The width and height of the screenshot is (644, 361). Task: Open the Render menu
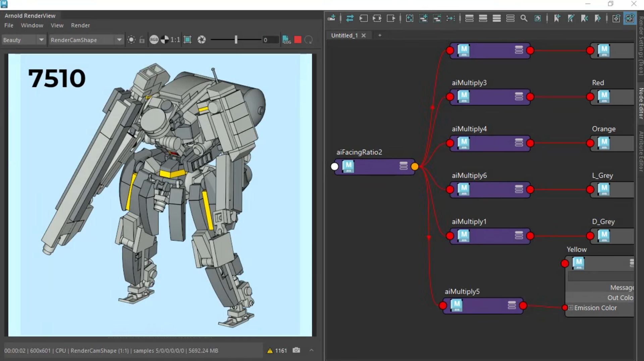[x=80, y=25]
